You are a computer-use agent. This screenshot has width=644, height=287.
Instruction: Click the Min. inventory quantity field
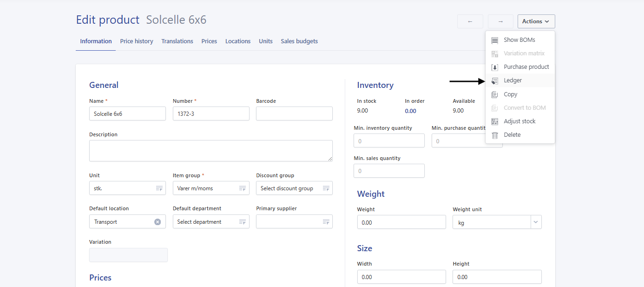click(x=389, y=140)
